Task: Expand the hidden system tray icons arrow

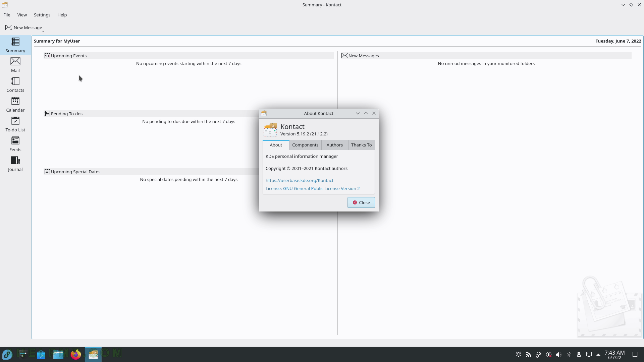Action: click(x=598, y=355)
